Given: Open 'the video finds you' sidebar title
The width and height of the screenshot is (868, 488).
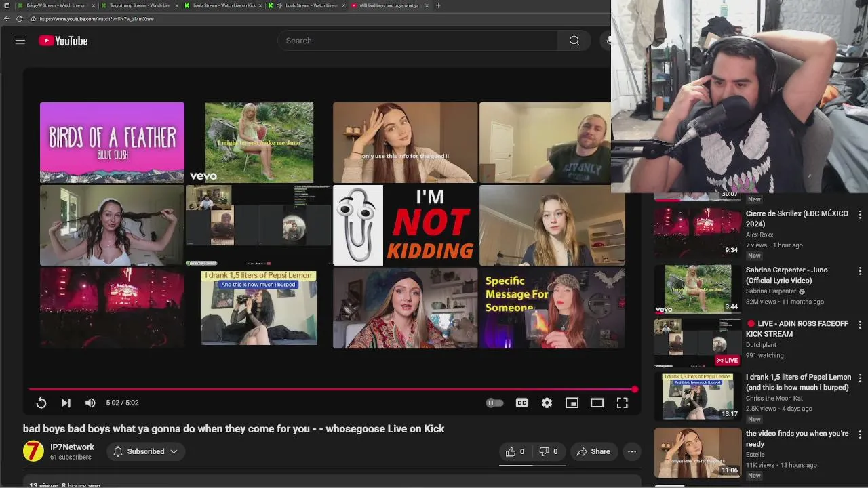Looking at the screenshot, I should point(797,439).
